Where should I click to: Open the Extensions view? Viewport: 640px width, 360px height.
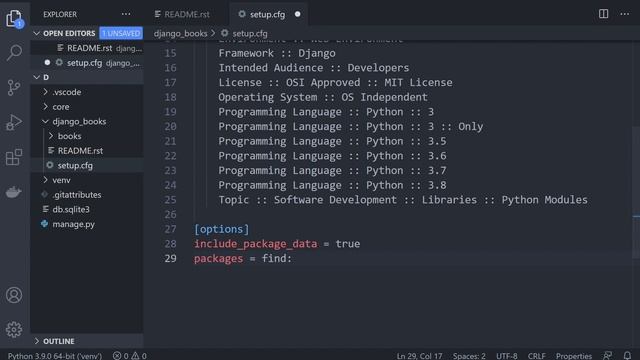pyautogui.click(x=14, y=157)
